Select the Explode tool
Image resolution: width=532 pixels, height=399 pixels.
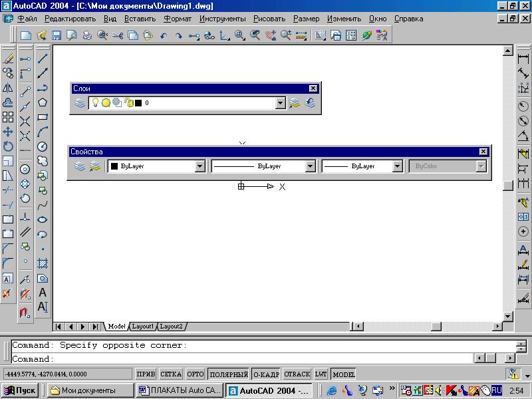tap(8, 293)
